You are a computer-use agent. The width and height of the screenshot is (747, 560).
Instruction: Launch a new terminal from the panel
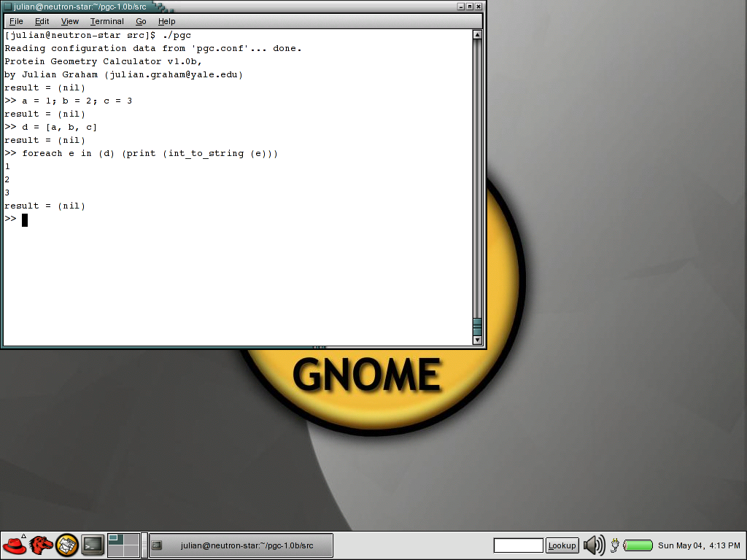[x=93, y=545]
